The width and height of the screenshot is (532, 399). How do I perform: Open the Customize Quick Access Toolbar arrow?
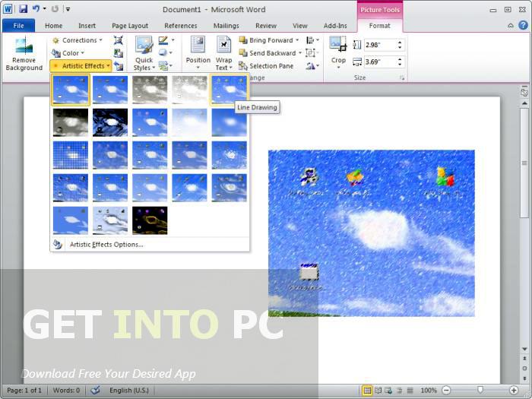coord(68,9)
